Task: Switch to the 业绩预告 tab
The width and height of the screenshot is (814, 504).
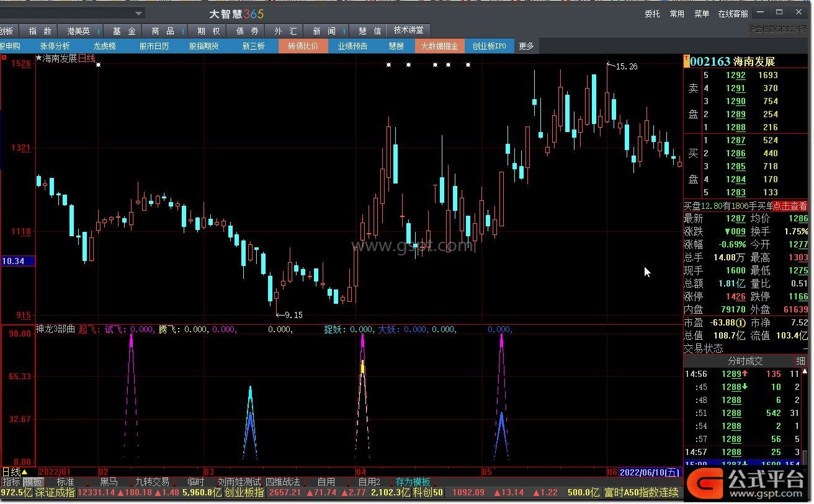Action: 352,46
